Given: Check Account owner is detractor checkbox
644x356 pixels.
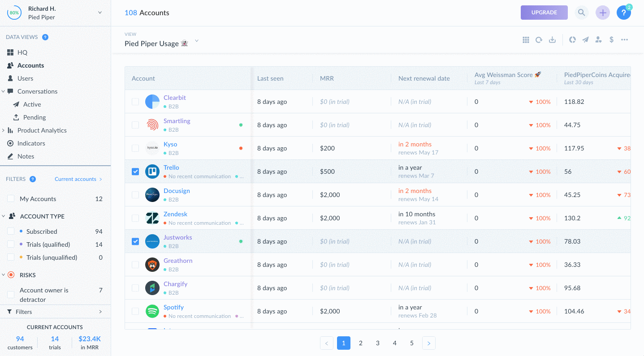Looking at the screenshot, I should click(x=11, y=295).
